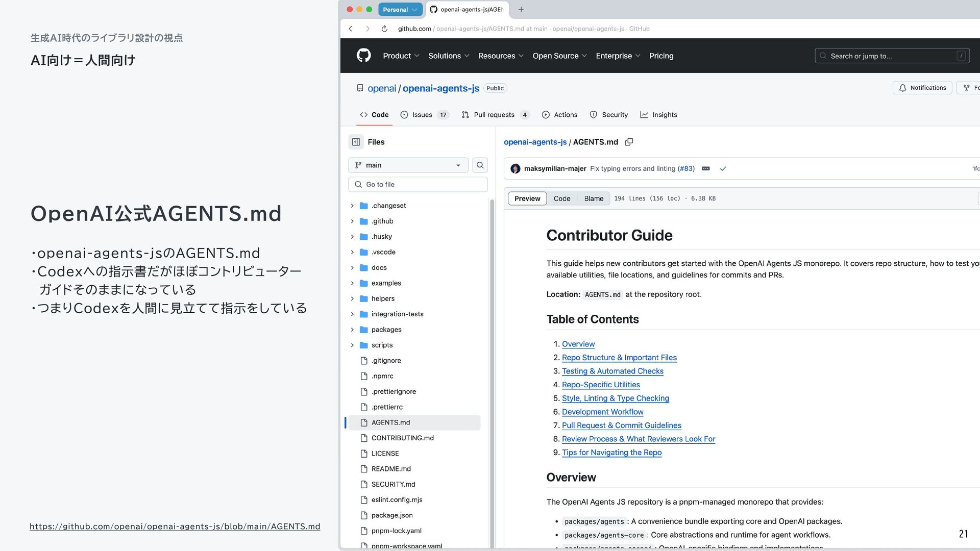Open the Solutions menu
The image size is (980, 551).
pyautogui.click(x=449, y=56)
